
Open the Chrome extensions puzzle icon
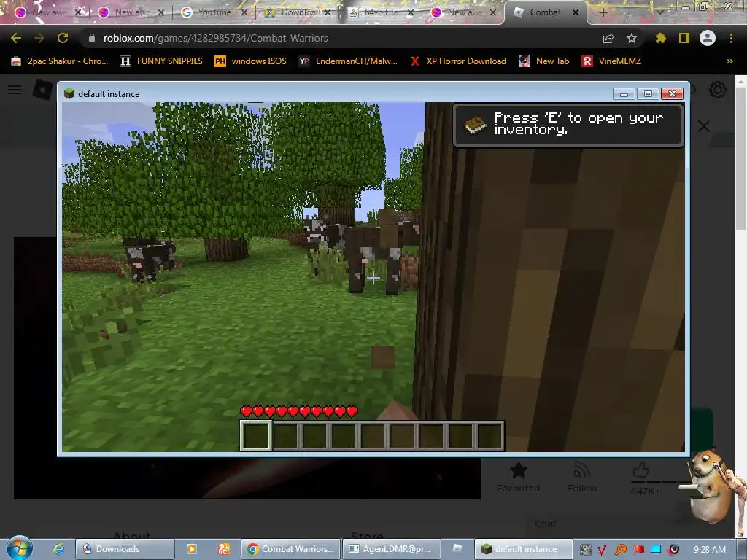click(660, 38)
